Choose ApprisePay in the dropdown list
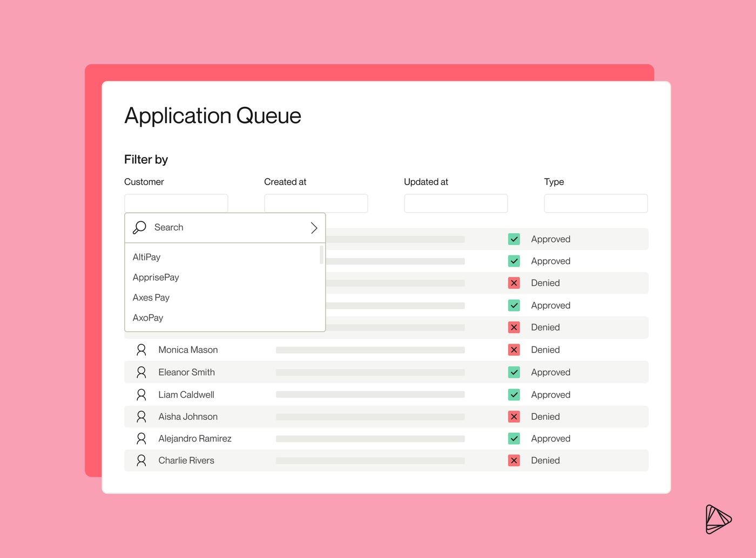The width and height of the screenshot is (756, 558). coord(156,277)
